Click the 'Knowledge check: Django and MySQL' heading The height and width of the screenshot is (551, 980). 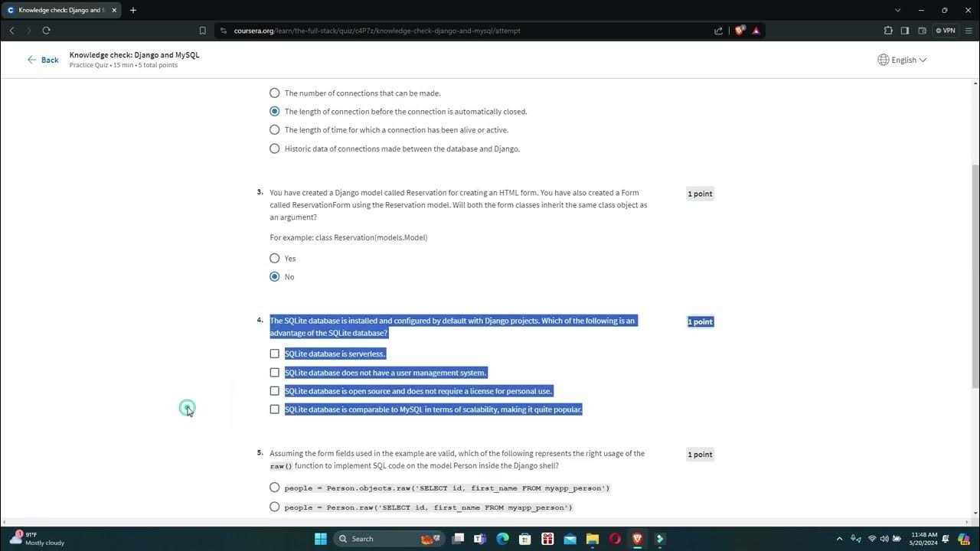(134, 55)
